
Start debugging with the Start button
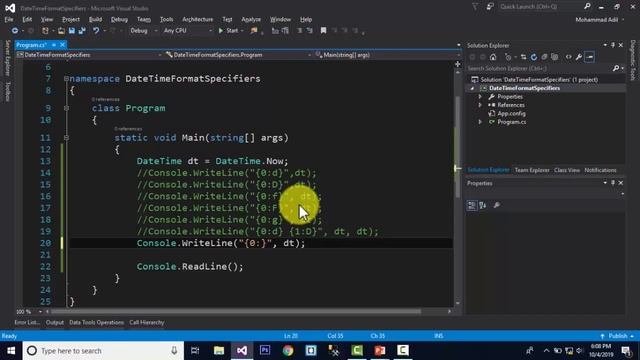click(229, 31)
